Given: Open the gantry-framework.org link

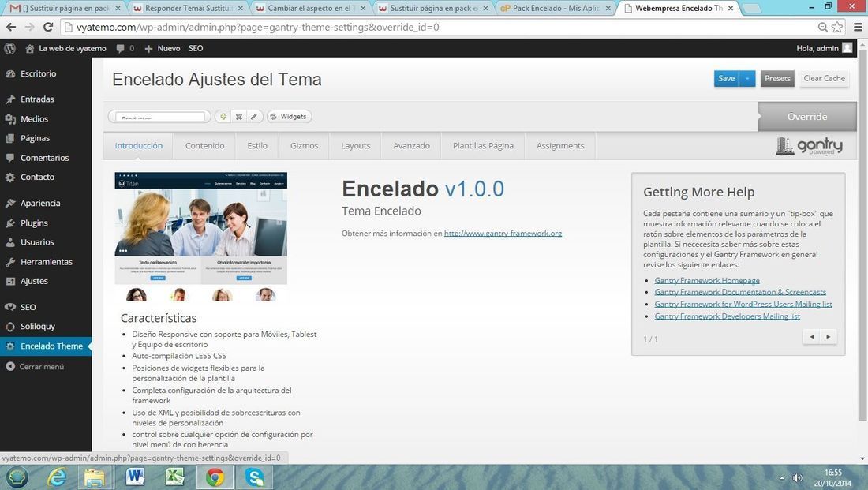Looking at the screenshot, I should point(503,234).
